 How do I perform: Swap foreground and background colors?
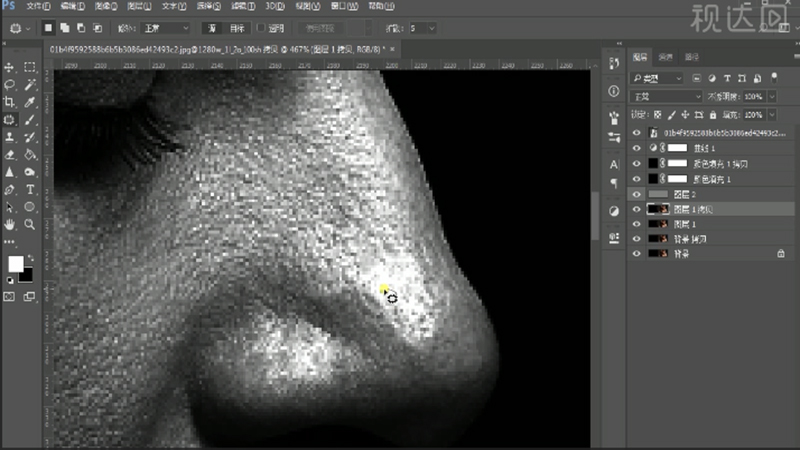tap(31, 258)
